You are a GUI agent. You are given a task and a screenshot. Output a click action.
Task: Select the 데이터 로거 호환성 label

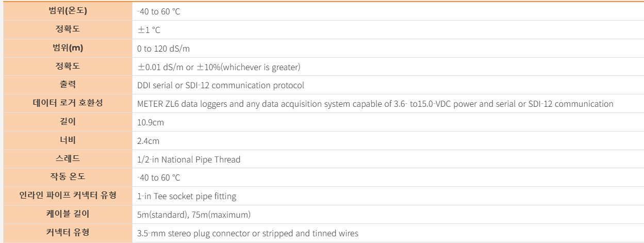[x=68, y=103]
